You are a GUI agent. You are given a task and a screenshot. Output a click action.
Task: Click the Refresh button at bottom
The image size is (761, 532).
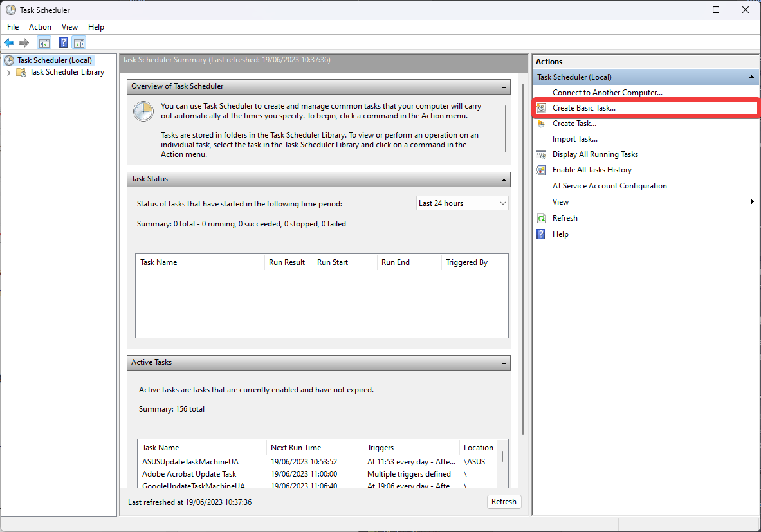coord(504,502)
